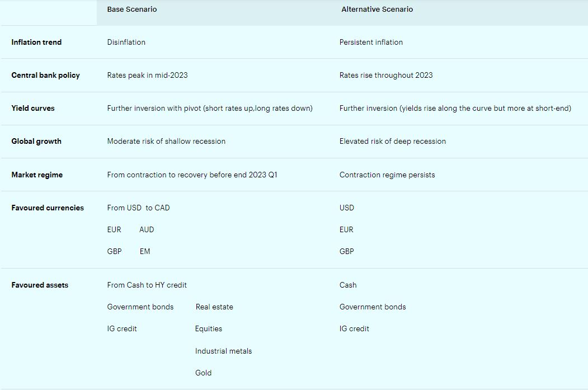Click the Disinflation cell
The width and height of the screenshot is (588, 390).
click(x=126, y=42)
